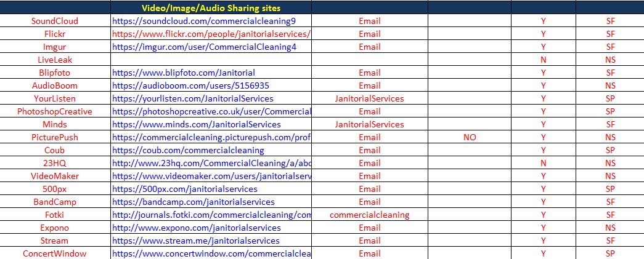Select the Coub name cell

[x=55, y=150]
